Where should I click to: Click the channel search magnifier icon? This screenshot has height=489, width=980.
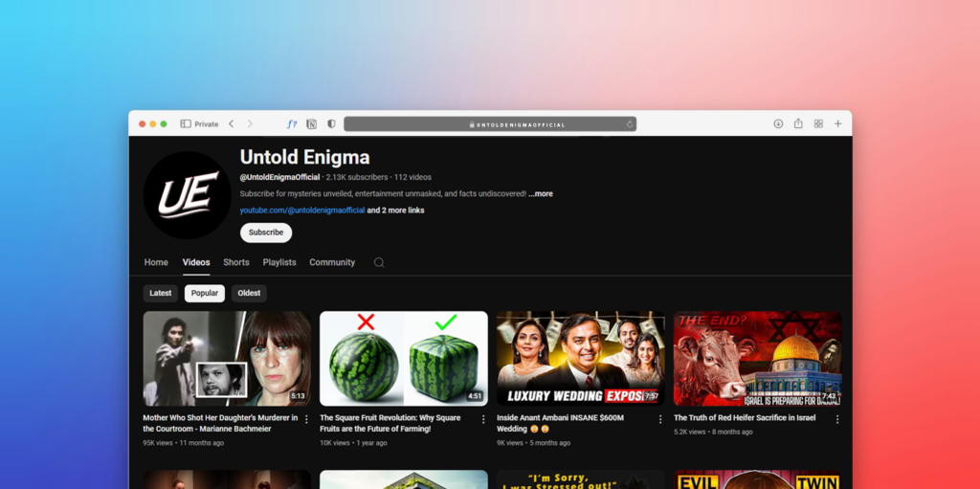click(x=379, y=262)
